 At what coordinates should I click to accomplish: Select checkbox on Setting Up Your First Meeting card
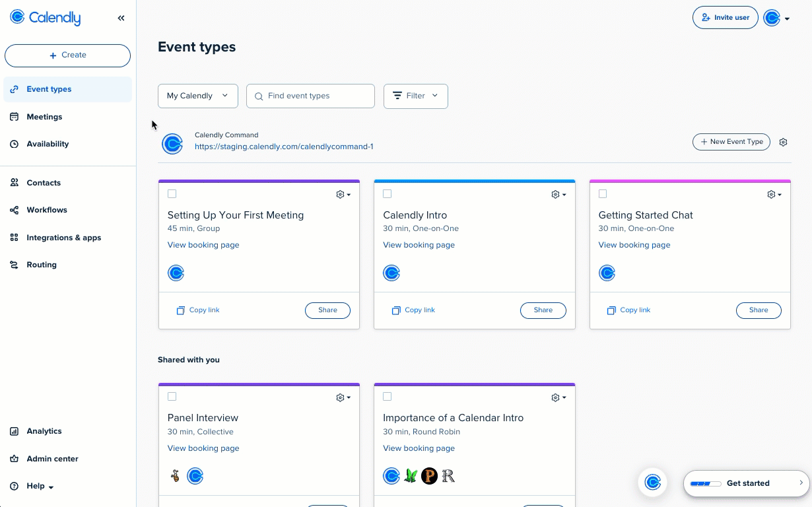[172, 194]
